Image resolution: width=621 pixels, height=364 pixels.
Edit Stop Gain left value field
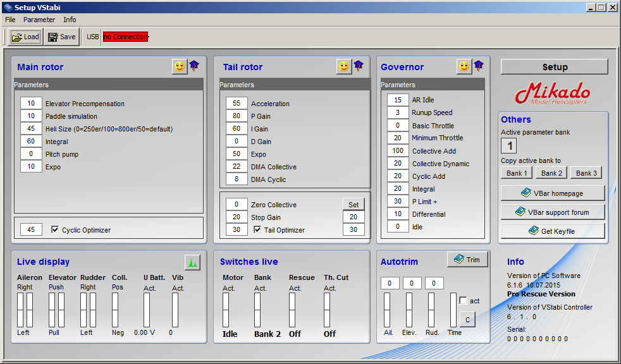[x=237, y=217]
